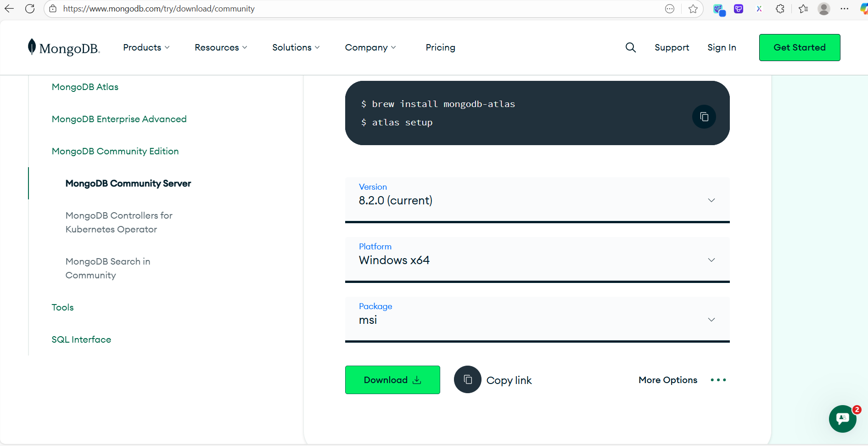Screen dimensions: 868x446
Task: Open More Options ellipsis
Action: [718, 380]
